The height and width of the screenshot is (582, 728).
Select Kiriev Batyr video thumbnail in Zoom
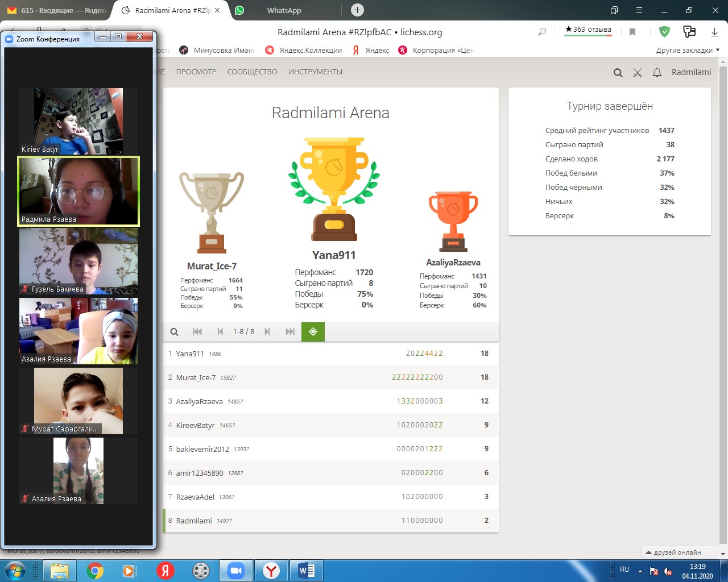click(78, 121)
